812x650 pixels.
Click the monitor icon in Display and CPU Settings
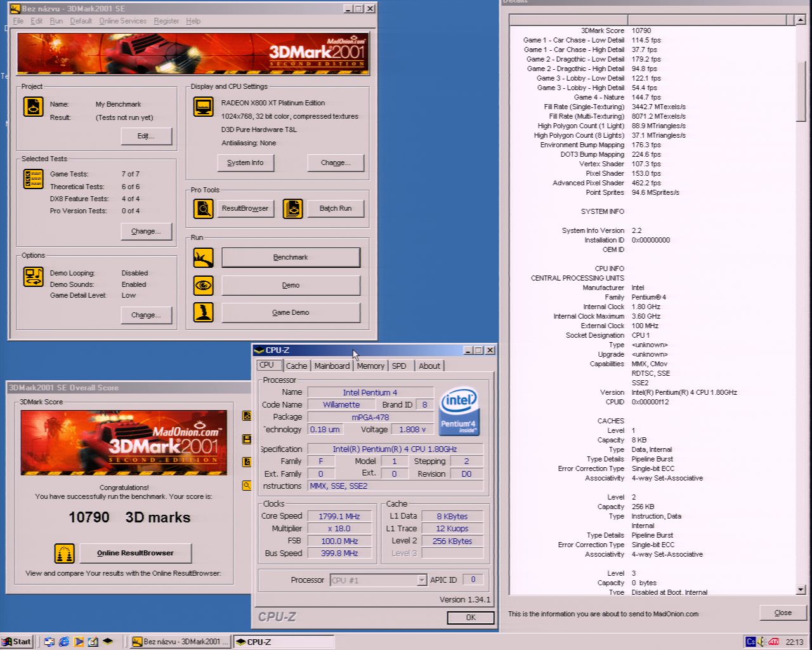204,106
